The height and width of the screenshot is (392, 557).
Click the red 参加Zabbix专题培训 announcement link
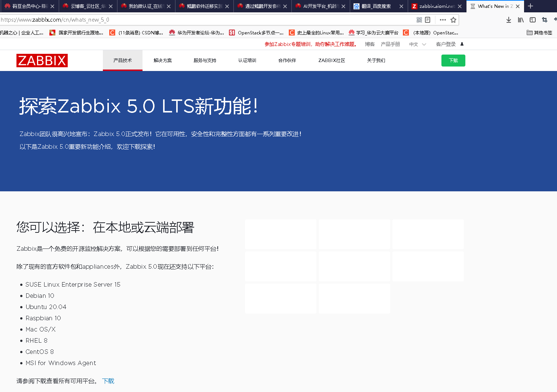coord(310,44)
